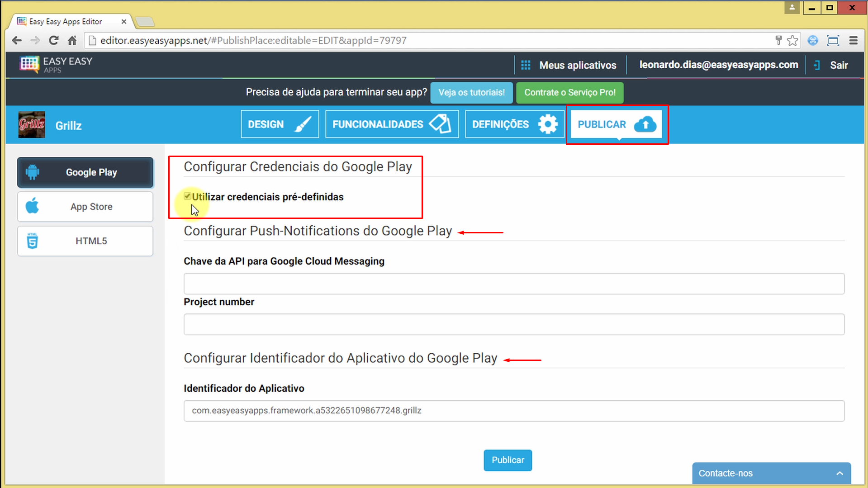The image size is (868, 488).
Task: Open the Chrome menu via hamburger icon
Action: 853,40
